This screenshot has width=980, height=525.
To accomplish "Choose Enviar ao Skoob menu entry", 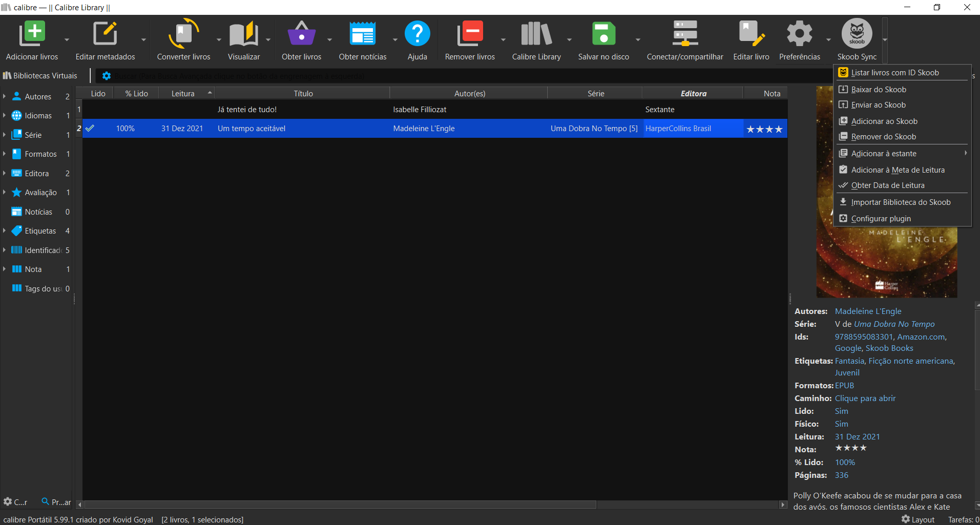I will (902, 104).
